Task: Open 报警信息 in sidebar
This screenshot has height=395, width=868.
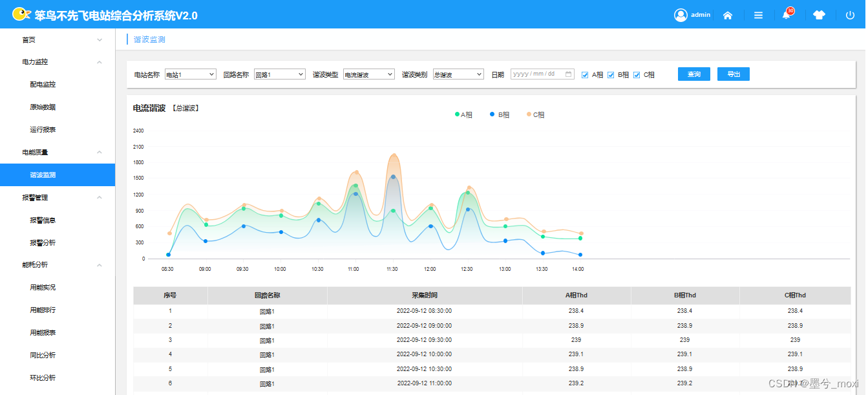Action: (x=43, y=220)
